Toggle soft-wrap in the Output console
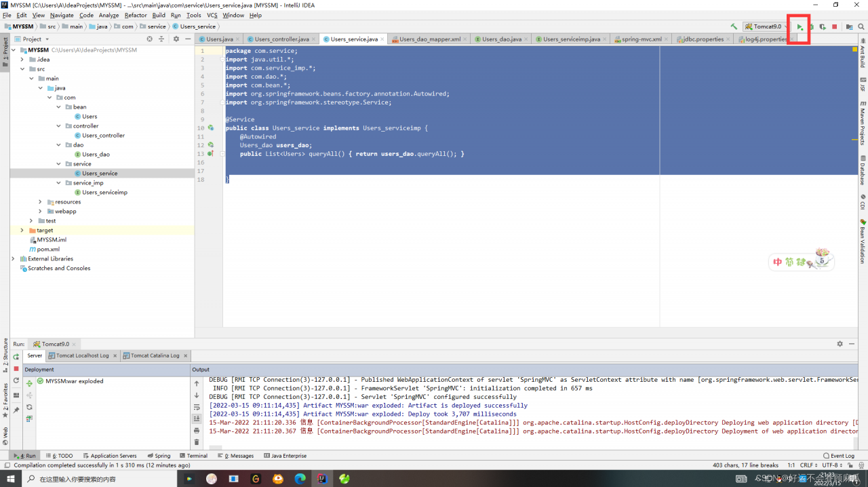Image resolution: width=868 pixels, height=487 pixels. (x=197, y=407)
